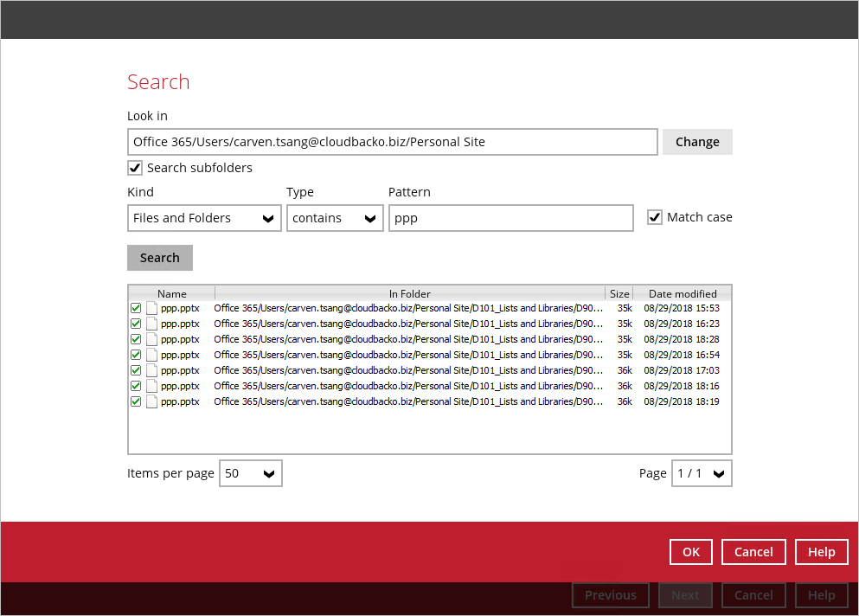
Task: Expand the Page 1 / 1 selector
Action: point(702,474)
